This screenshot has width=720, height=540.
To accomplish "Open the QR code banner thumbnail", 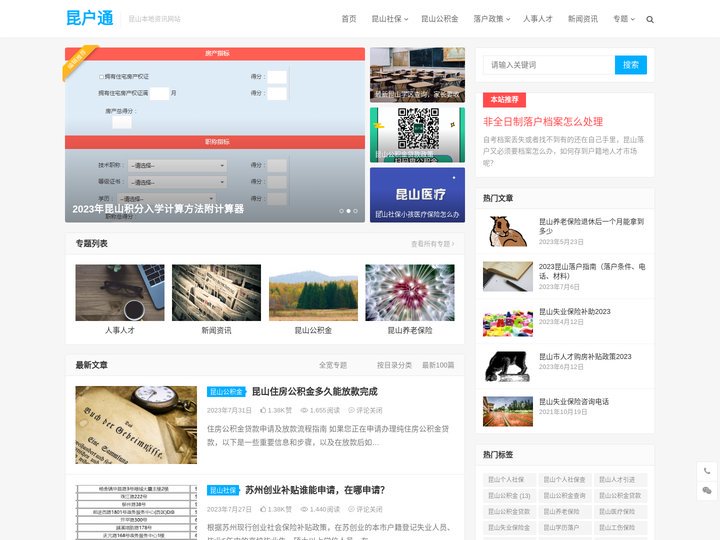I will tap(417, 135).
